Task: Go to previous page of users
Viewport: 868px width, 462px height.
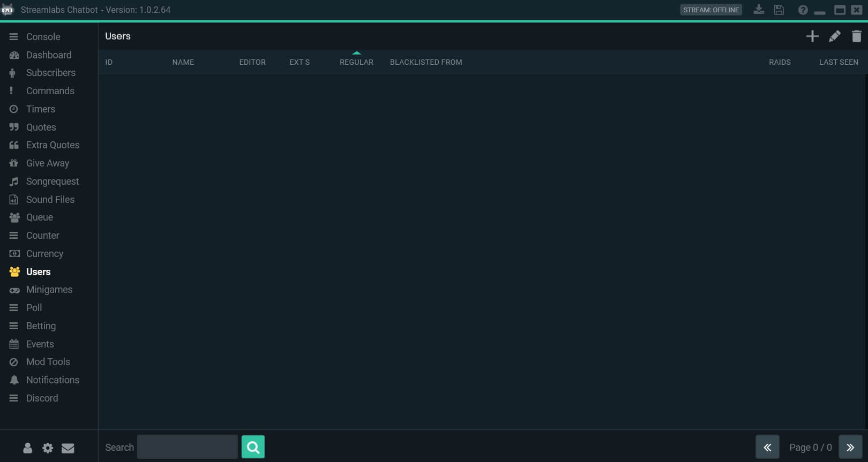Action: pos(767,447)
